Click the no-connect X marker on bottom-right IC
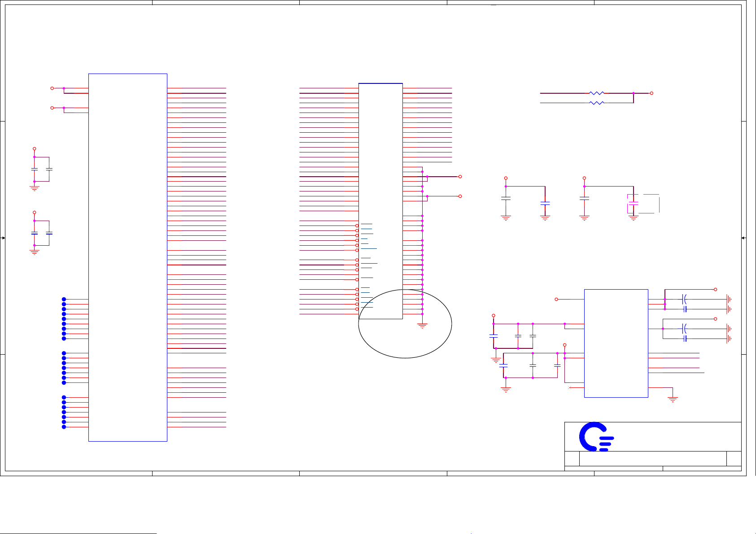Viewport: 756px width, 534px height. point(569,387)
